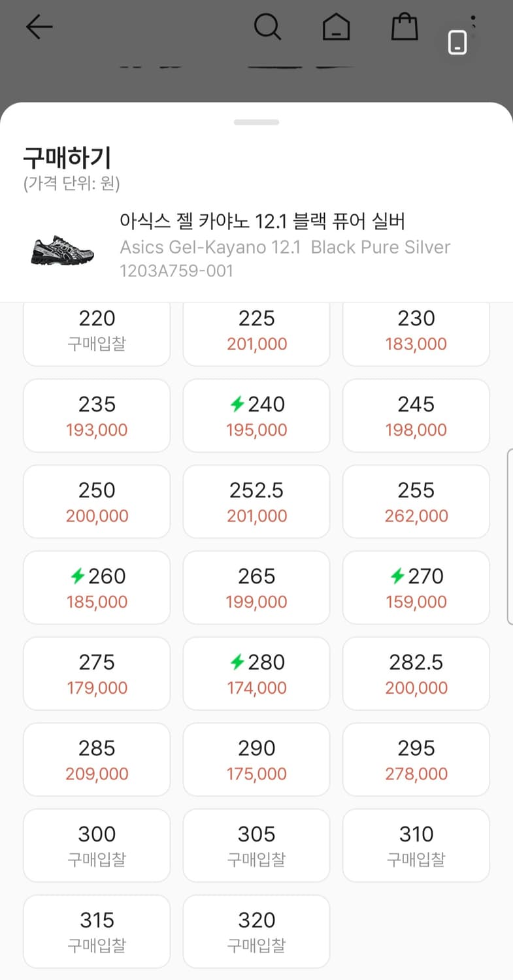Place a purchase bid for size 310
This screenshot has width=513, height=980.
click(416, 845)
